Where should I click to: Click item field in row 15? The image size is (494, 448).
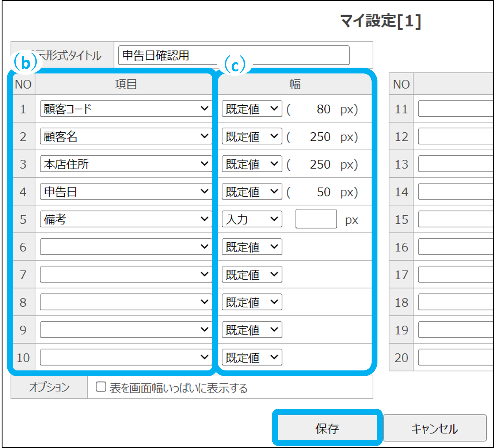(455, 219)
